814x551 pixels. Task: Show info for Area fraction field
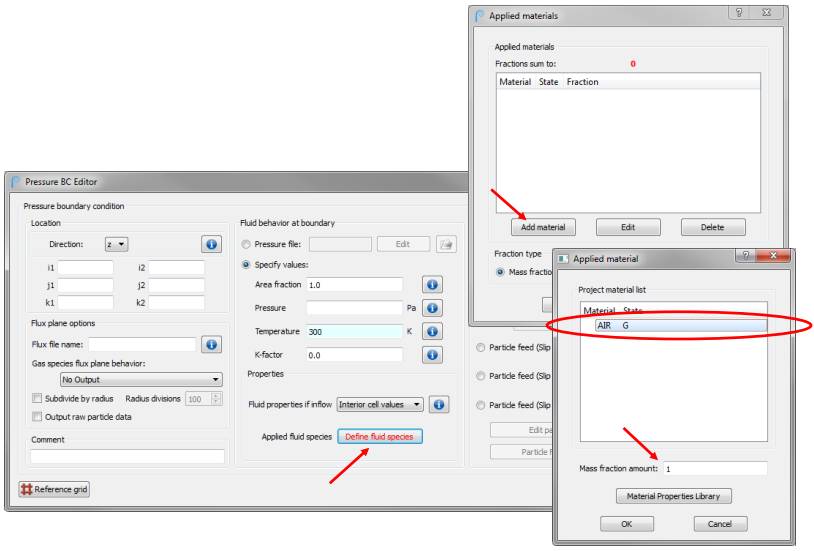432,285
